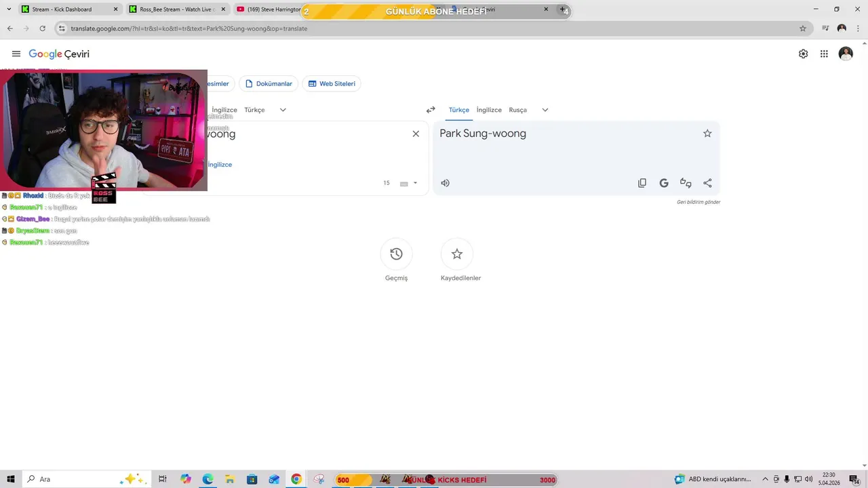Close the Ross_Bee Stream tab
The height and width of the screenshot is (488, 868).
coord(223,9)
